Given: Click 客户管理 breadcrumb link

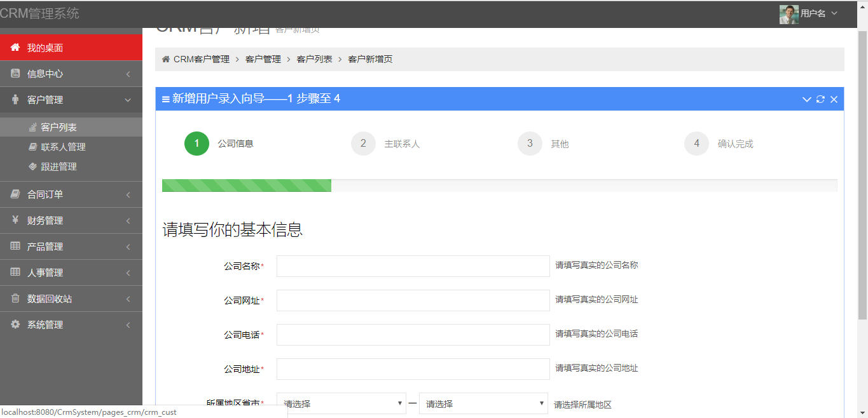Looking at the screenshot, I should pyautogui.click(x=263, y=59).
